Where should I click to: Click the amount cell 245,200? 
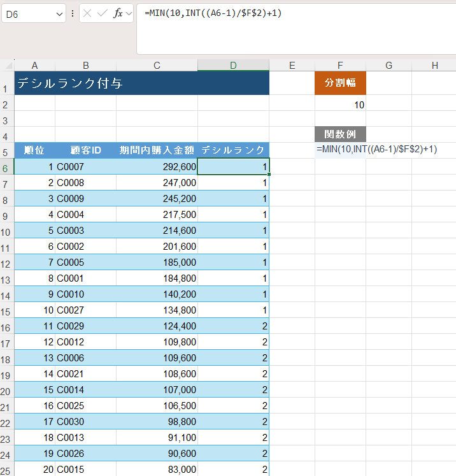157,198
